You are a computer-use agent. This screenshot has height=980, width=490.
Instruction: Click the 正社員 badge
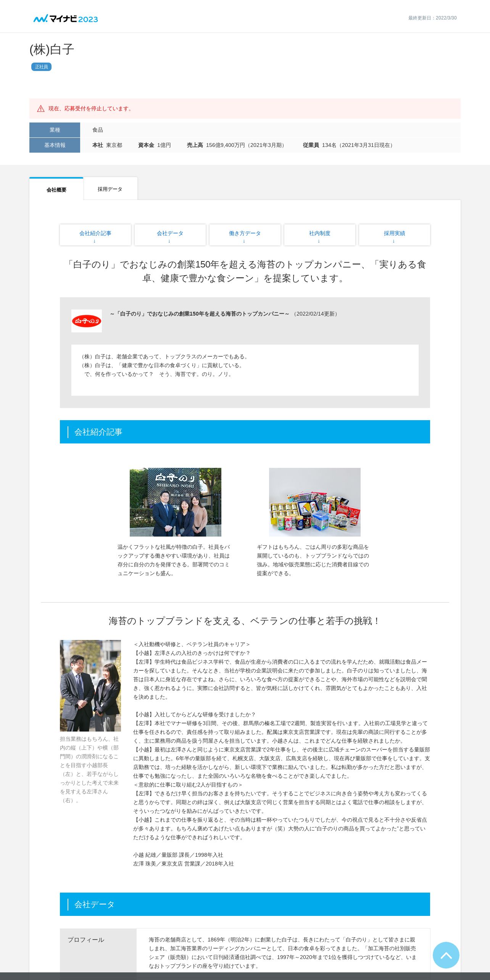coord(41,67)
